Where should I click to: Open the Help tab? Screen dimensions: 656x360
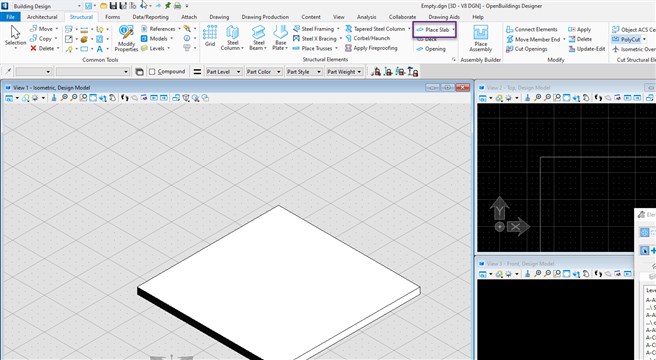point(478,17)
